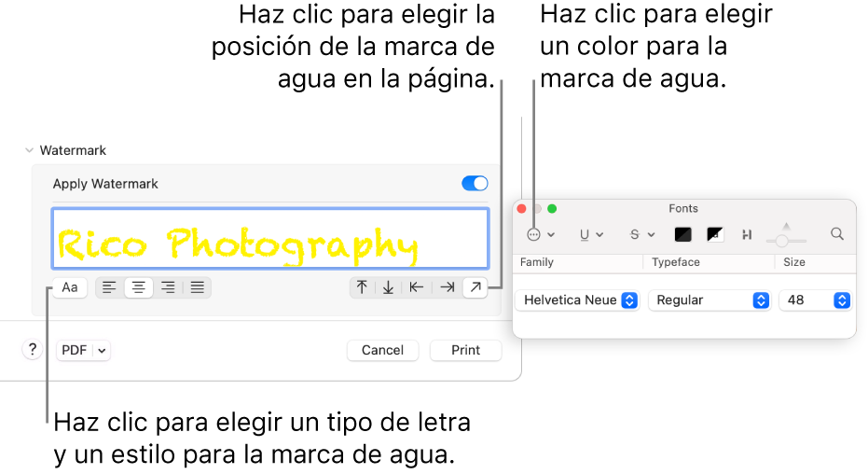Justify the watermark text
This screenshot has height=474, width=868.
click(197, 287)
